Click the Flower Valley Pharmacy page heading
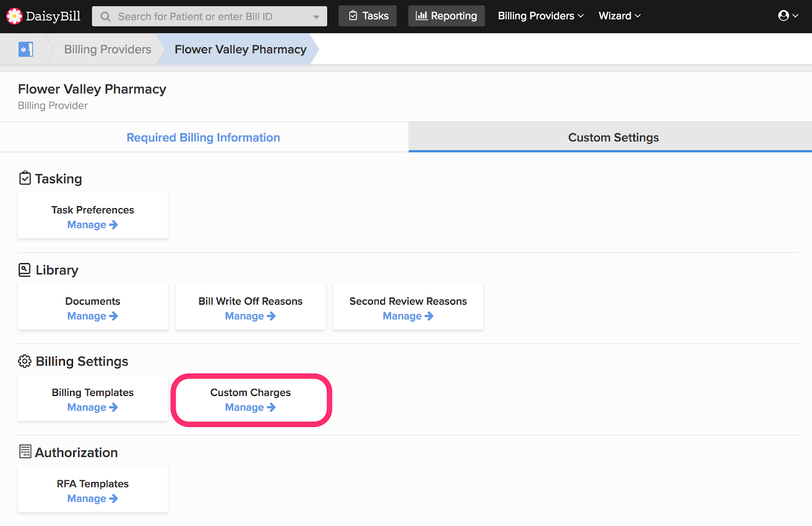The width and height of the screenshot is (812, 526). tap(92, 89)
